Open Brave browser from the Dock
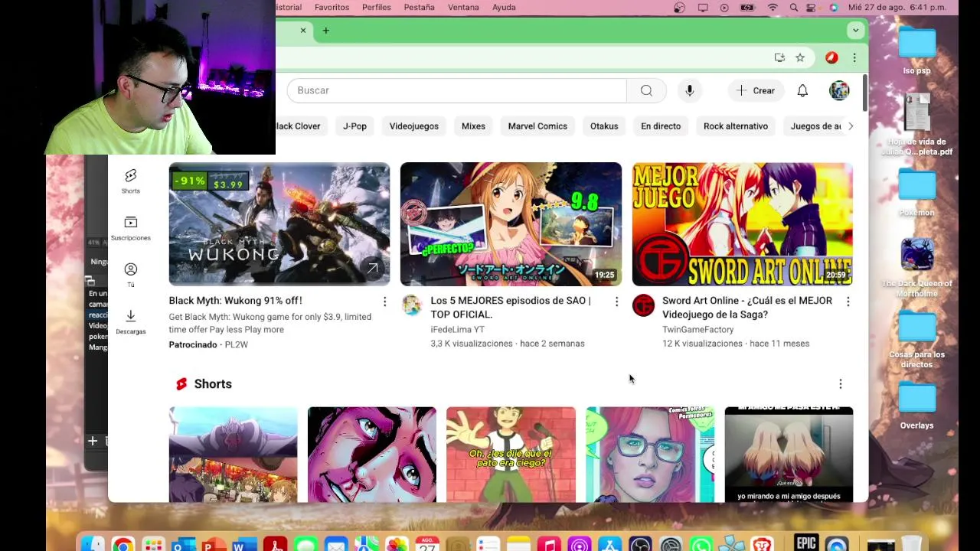This screenshot has width=980, height=551. tap(761, 544)
